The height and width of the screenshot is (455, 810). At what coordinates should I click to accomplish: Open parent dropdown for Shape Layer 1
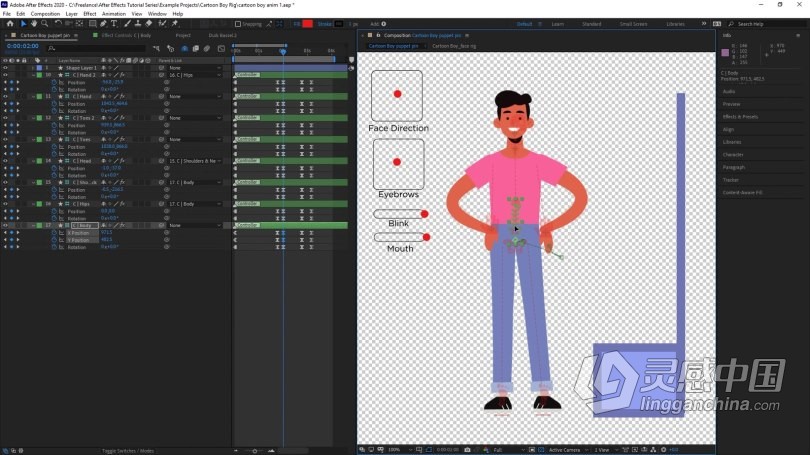(195, 68)
